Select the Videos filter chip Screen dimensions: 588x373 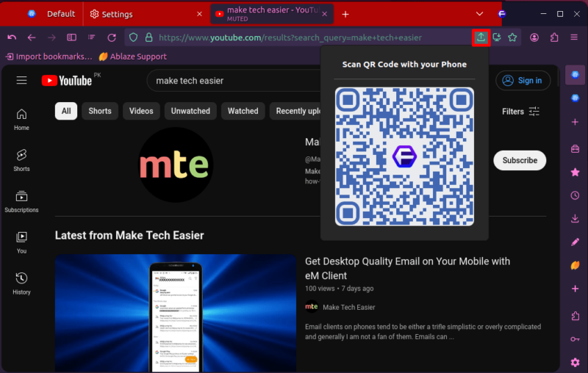[x=141, y=111]
